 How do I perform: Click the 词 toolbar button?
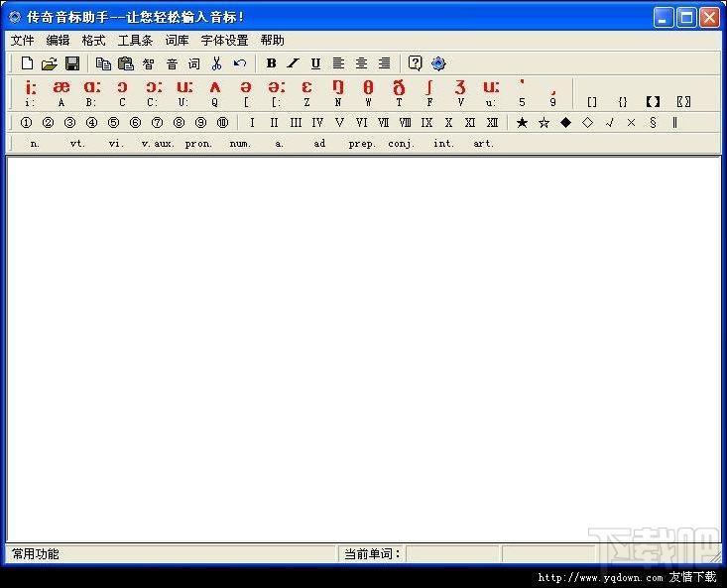pyautogui.click(x=193, y=63)
